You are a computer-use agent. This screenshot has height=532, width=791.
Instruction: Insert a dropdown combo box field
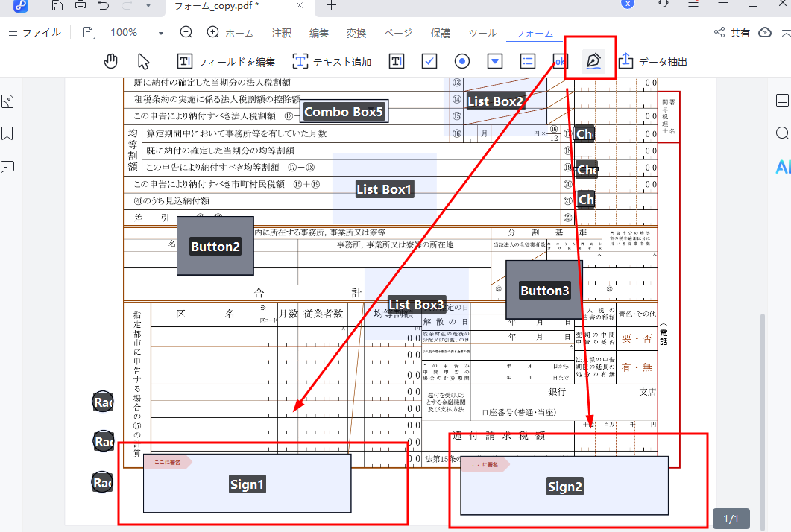click(x=495, y=61)
